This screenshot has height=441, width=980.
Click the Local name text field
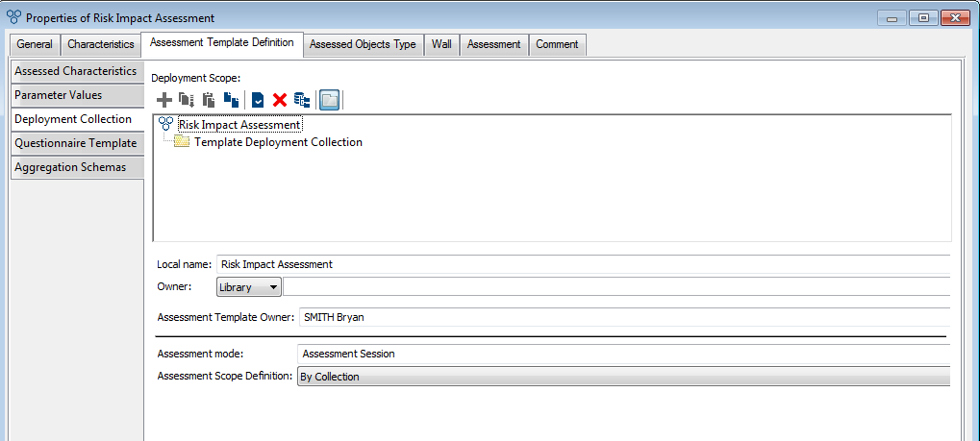[x=582, y=264]
